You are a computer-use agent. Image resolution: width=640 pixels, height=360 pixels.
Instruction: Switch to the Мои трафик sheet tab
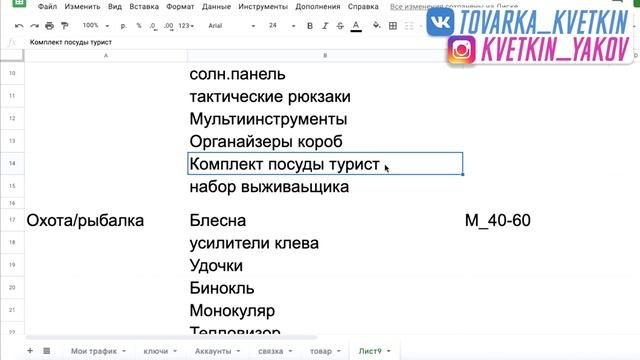pyautogui.click(x=93, y=351)
